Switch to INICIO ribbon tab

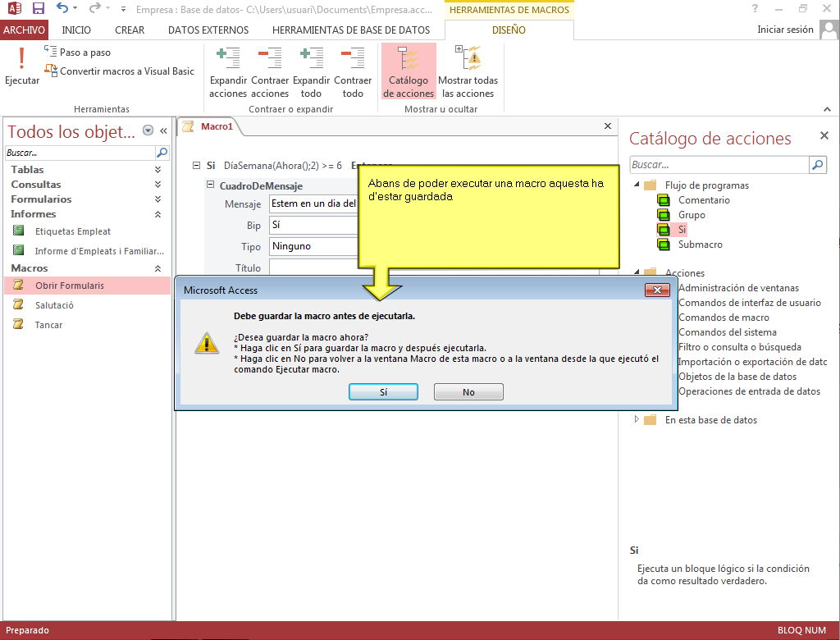pos(76,30)
